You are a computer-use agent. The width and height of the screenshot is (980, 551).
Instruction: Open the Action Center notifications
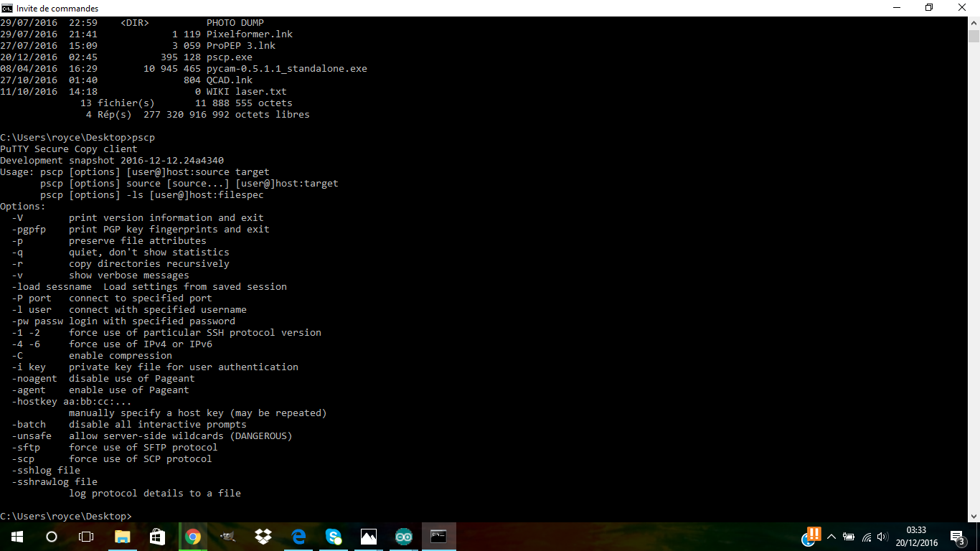pyautogui.click(x=957, y=537)
